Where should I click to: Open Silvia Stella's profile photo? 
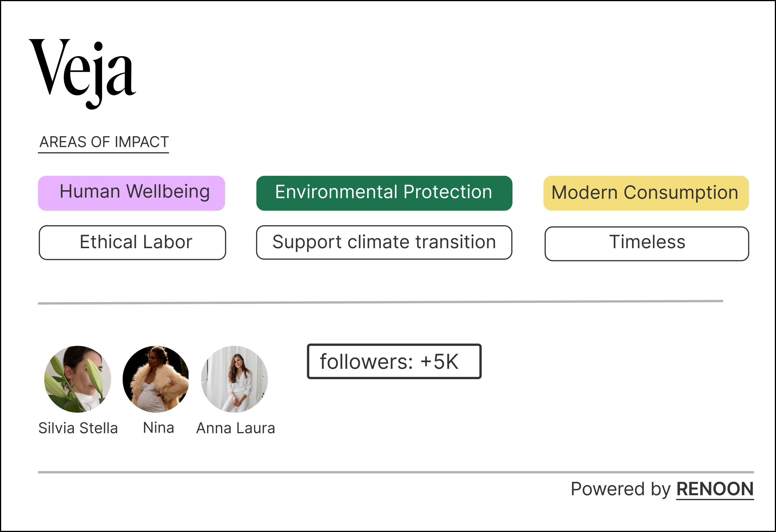tap(78, 379)
